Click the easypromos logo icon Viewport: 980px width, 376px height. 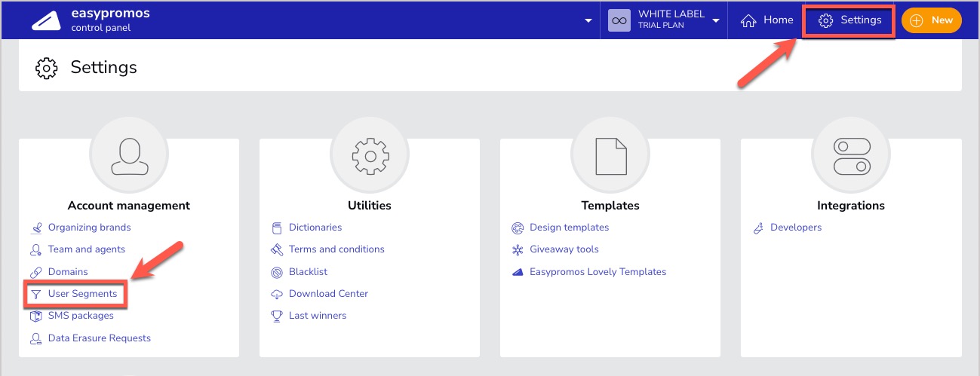(46, 21)
